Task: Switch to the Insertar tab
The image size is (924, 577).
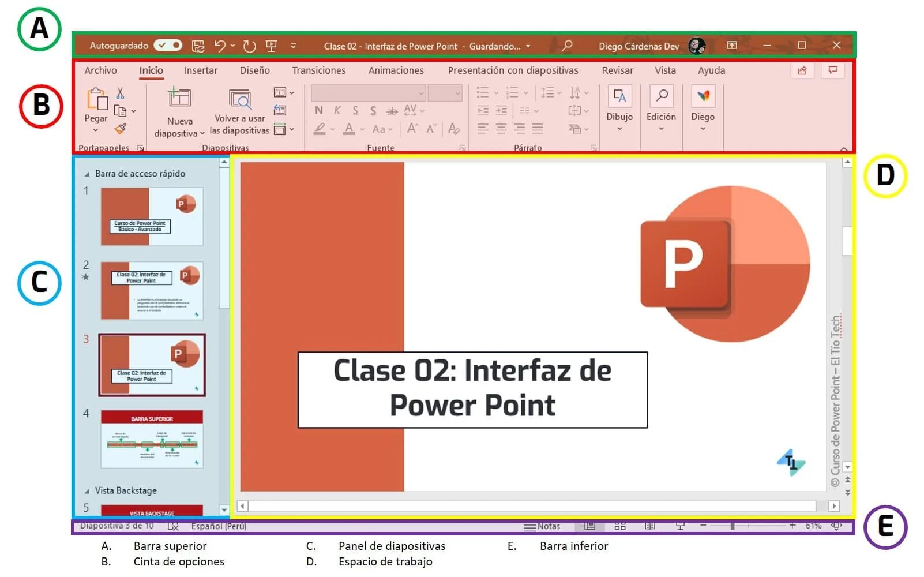Action: point(201,70)
